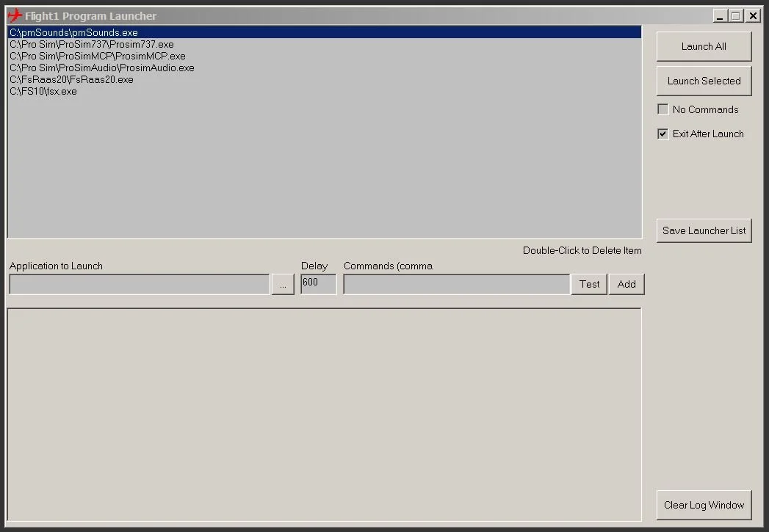
Task: Save the launcher list
Action: point(703,230)
